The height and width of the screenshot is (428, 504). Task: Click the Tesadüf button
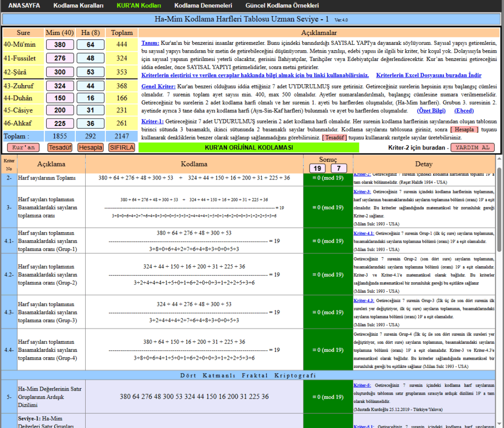tap(60, 148)
